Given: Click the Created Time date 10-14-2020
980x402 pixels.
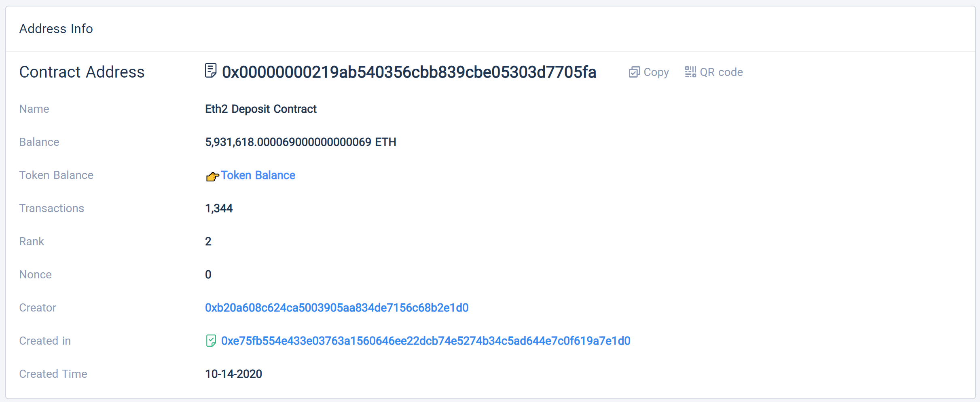Looking at the screenshot, I should pyautogui.click(x=233, y=374).
